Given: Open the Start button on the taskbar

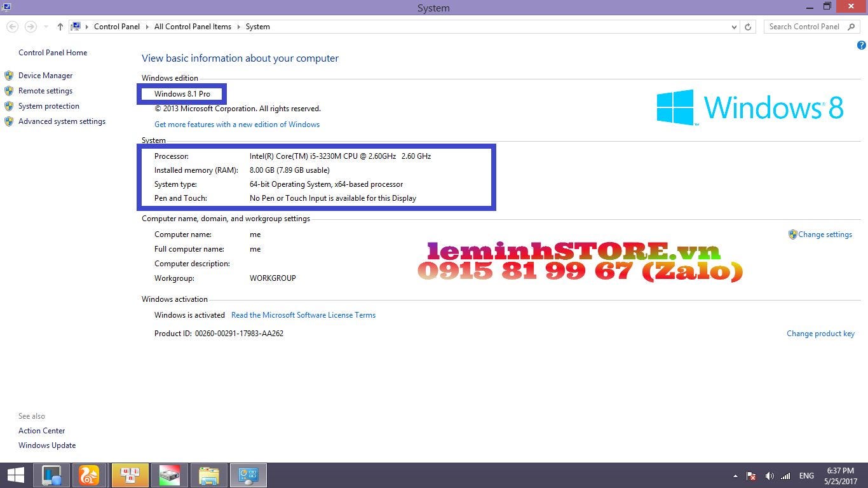Looking at the screenshot, I should pos(15,475).
